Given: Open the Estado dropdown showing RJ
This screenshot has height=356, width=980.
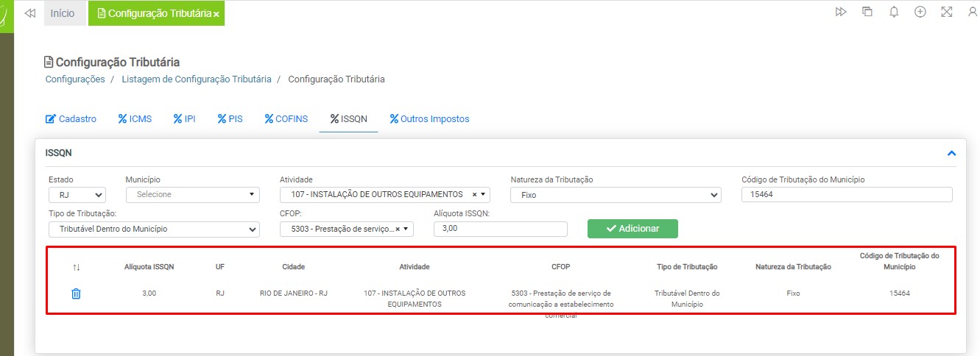Looking at the screenshot, I should [77, 195].
